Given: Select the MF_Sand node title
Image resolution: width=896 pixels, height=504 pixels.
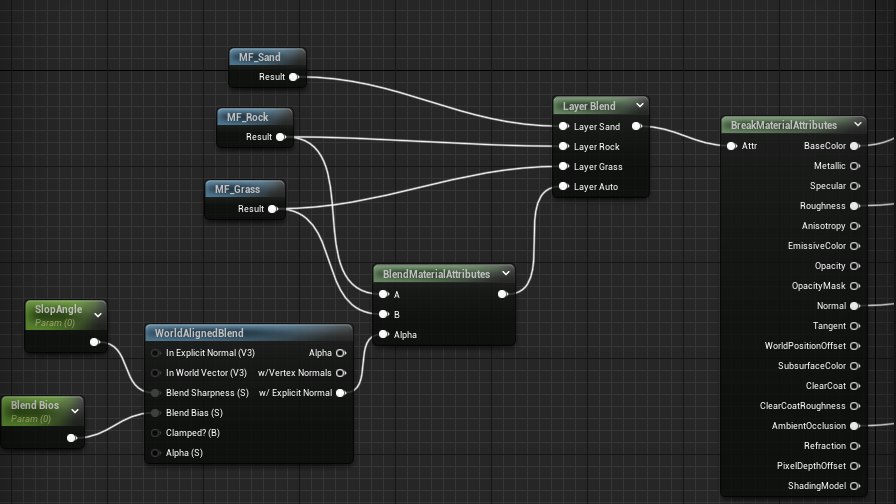Looking at the screenshot, I should [259, 57].
